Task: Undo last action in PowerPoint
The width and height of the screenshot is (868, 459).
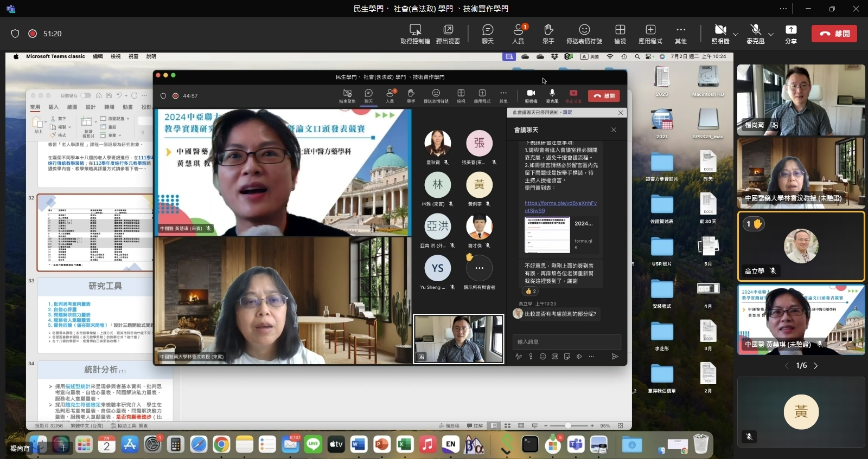Action: tap(119, 95)
